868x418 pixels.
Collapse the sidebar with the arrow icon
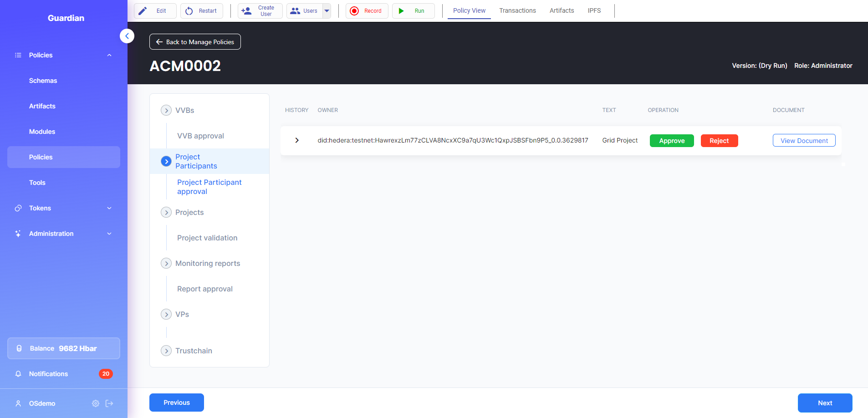(127, 36)
